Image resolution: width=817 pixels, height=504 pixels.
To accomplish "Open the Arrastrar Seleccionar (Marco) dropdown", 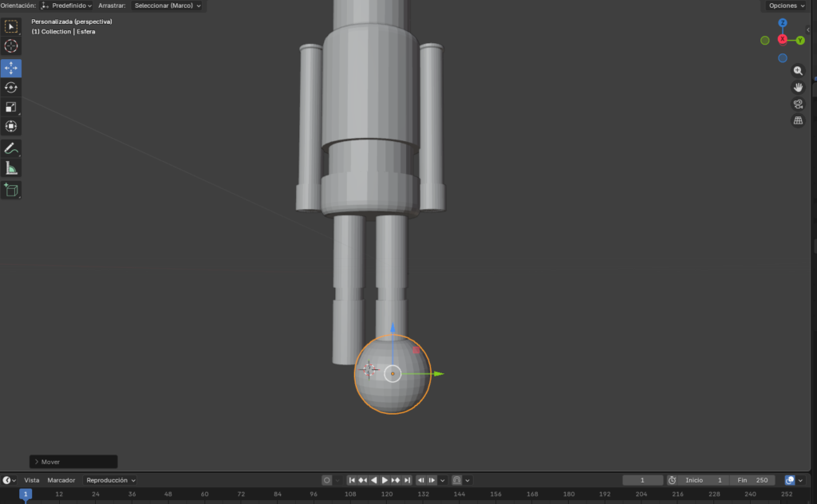I will pos(168,6).
